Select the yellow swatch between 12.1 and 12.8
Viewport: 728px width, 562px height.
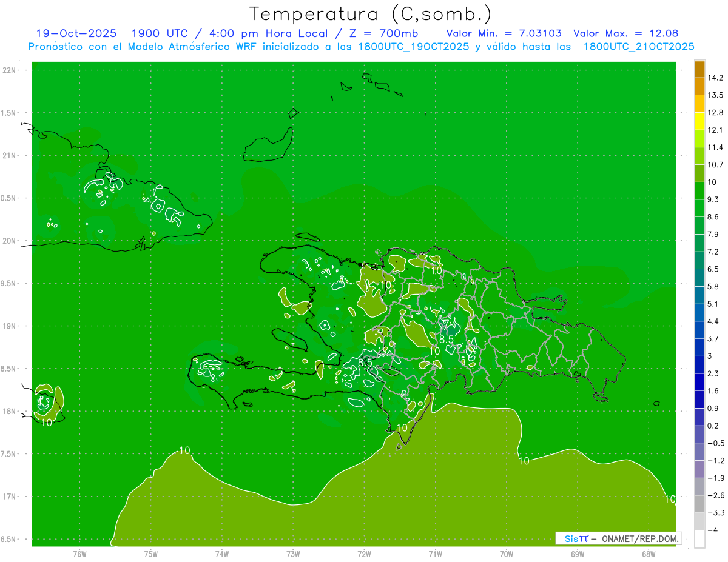pyautogui.click(x=699, y=121)
